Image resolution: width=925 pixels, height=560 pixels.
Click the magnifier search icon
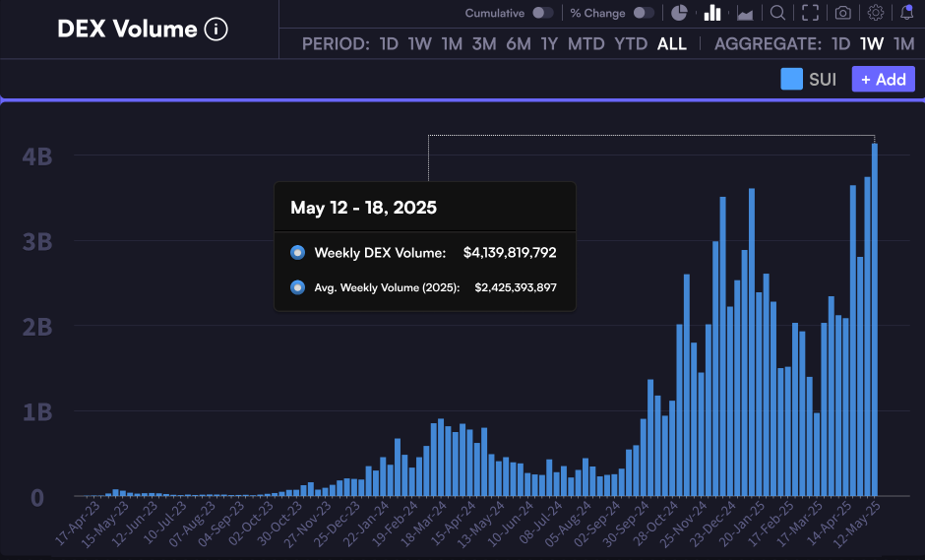coord(777,13)
